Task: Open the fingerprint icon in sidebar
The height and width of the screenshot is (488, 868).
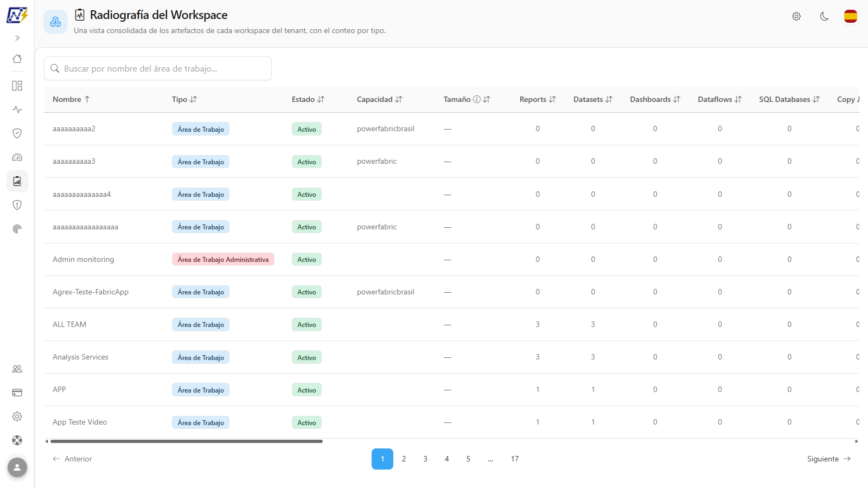Action: pos(17,229)
